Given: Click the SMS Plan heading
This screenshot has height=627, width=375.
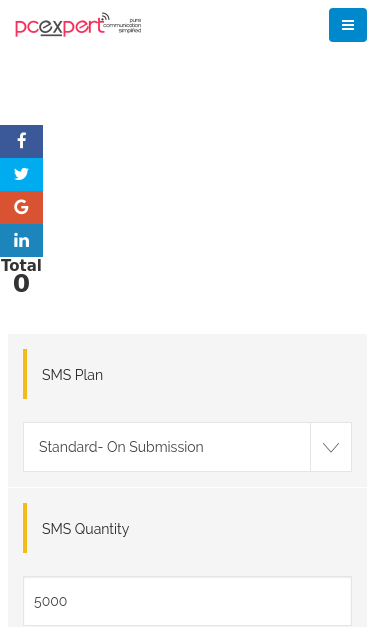Looking at the screenshot, I should [x=72, y=375].
